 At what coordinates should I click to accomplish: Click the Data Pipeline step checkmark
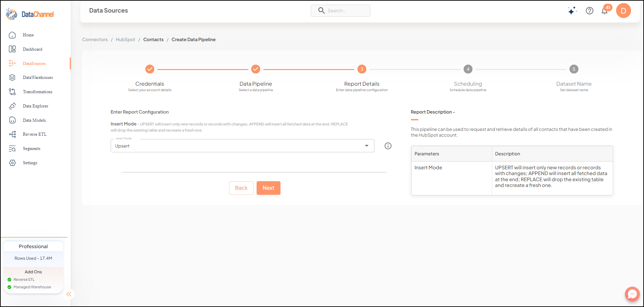pos(256,69)
